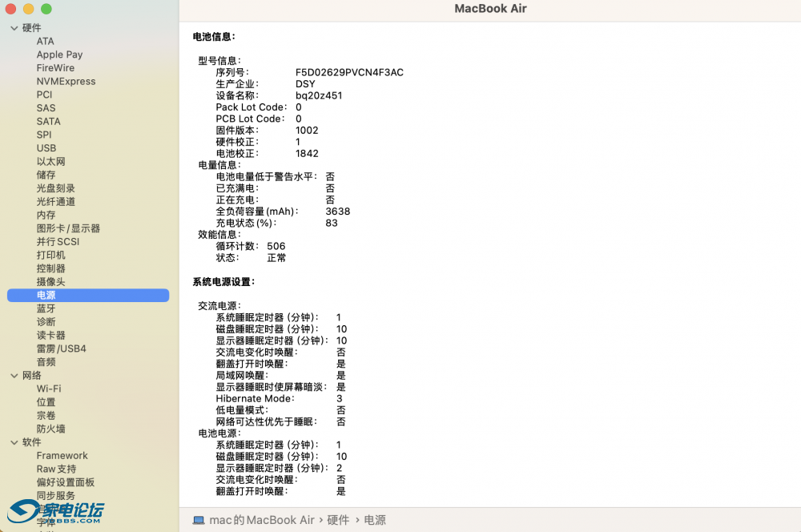The width and height of the screenshot is (801, 532).
Task: Select 光盘刻录 in the sidebar
Action: [56, 188]
